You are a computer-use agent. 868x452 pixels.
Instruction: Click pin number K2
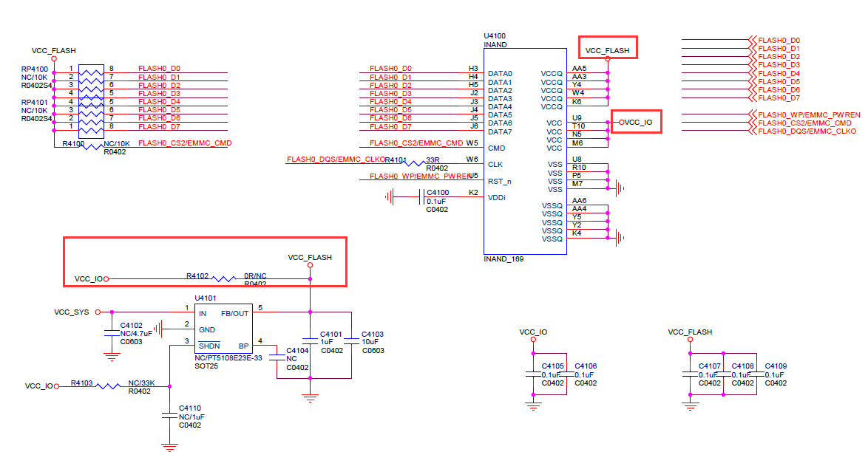[x=473, y=193]
